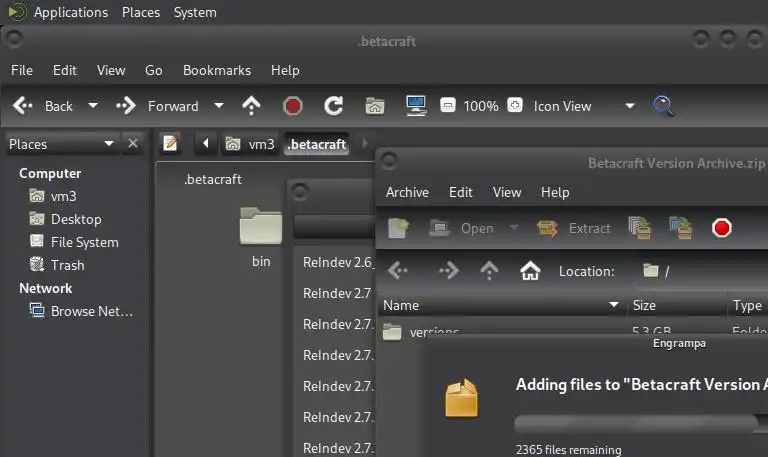
Task: Sort archive by Type column
Action: (x=747, y=305)
